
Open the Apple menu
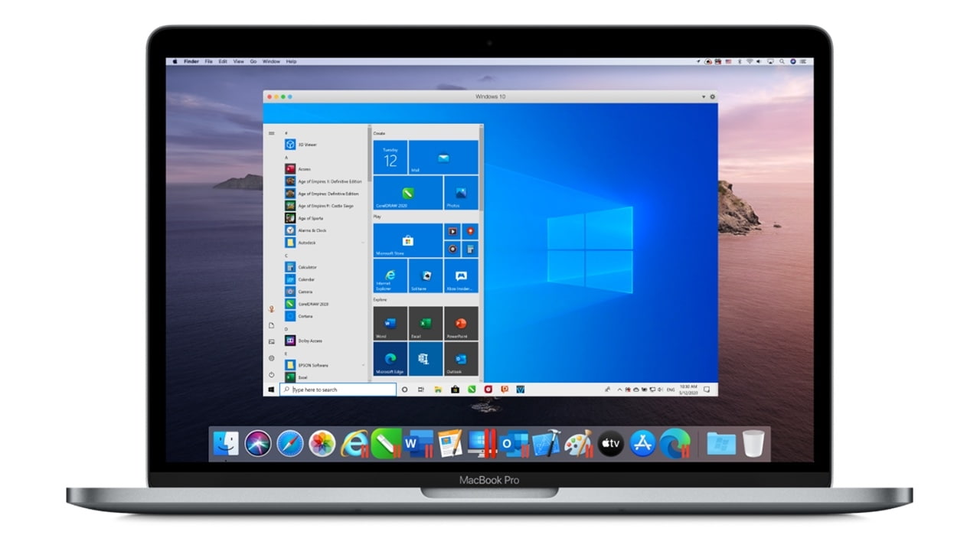point(175,61)
